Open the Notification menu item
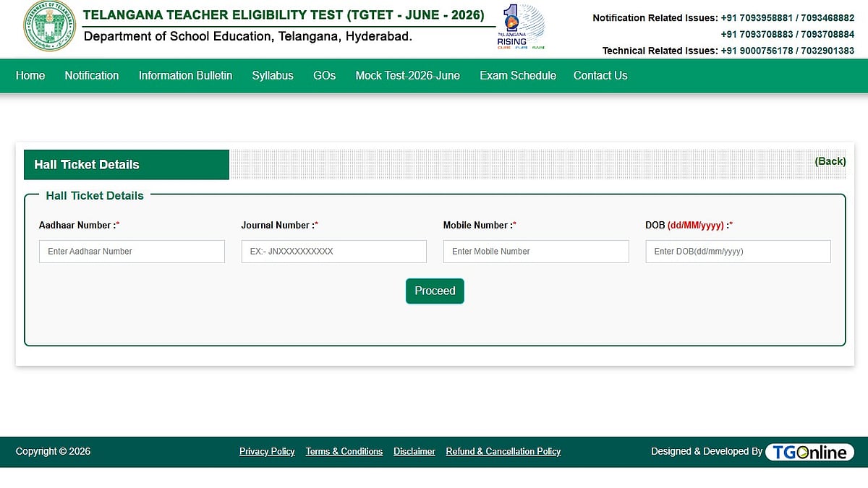This screenshot has height=488, width=868. tap(92, 75)
